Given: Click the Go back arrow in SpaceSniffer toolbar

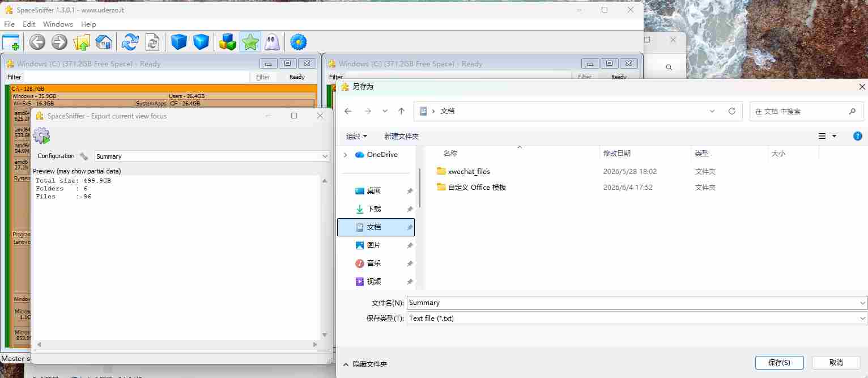Looking at the screenshot, I should point(37,42).
